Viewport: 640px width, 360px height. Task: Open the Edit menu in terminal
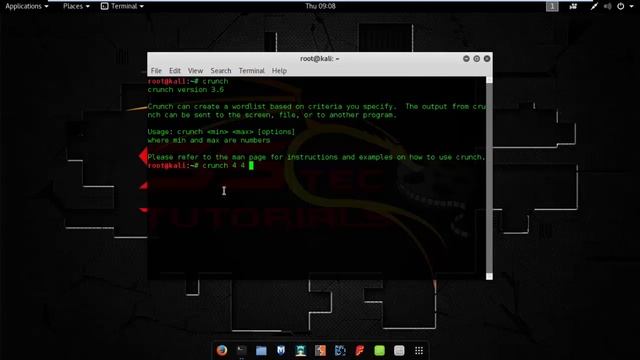[175, 71]
